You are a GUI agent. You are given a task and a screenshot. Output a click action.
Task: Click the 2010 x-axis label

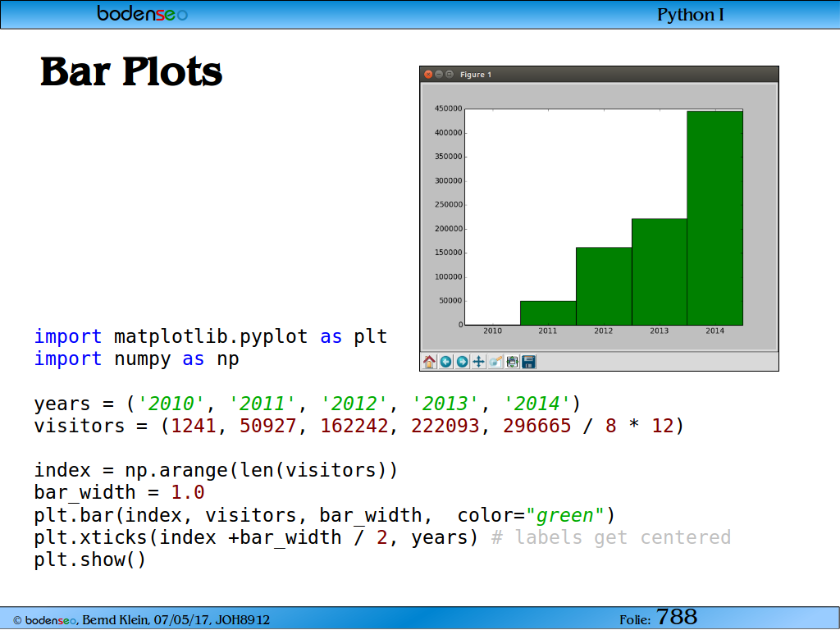[492, 331]
